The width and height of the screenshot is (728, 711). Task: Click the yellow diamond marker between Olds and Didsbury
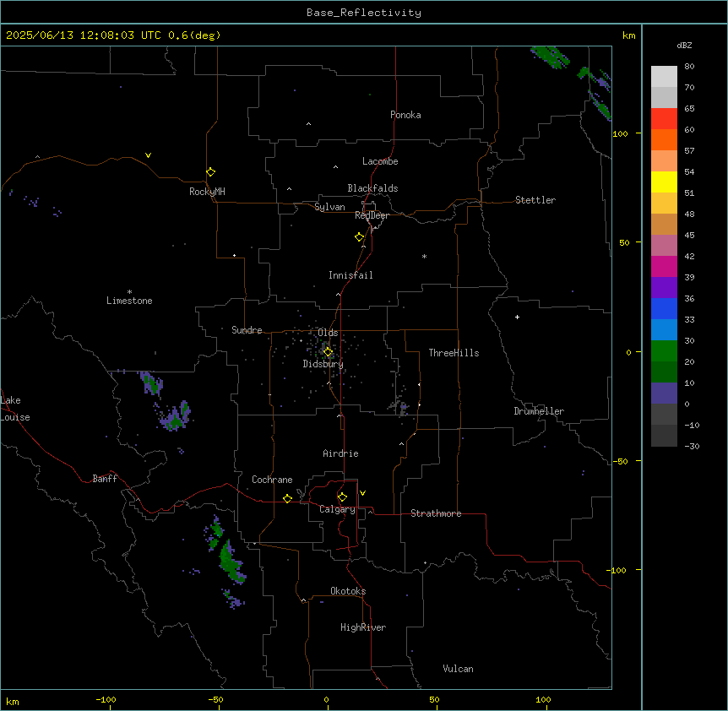[x=328, y=352]
